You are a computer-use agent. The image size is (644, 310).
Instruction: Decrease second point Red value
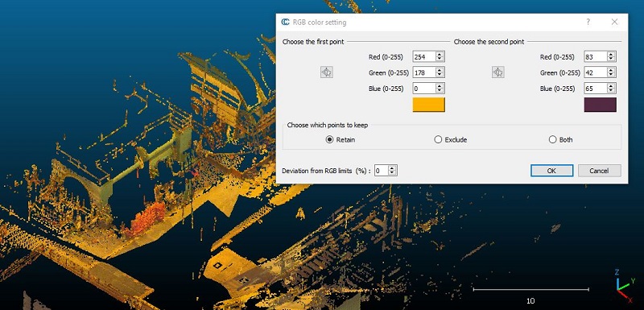click(x=611, y=59)
